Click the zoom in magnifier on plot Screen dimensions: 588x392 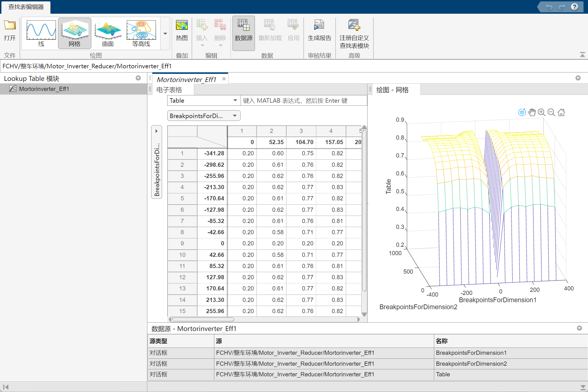pyautogui.click(x=541, y=112)
